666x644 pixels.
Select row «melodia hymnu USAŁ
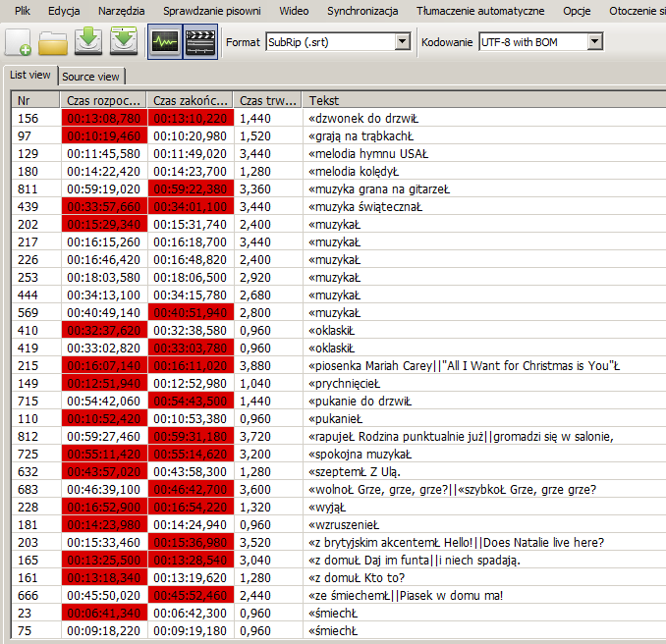coord(339,154)
